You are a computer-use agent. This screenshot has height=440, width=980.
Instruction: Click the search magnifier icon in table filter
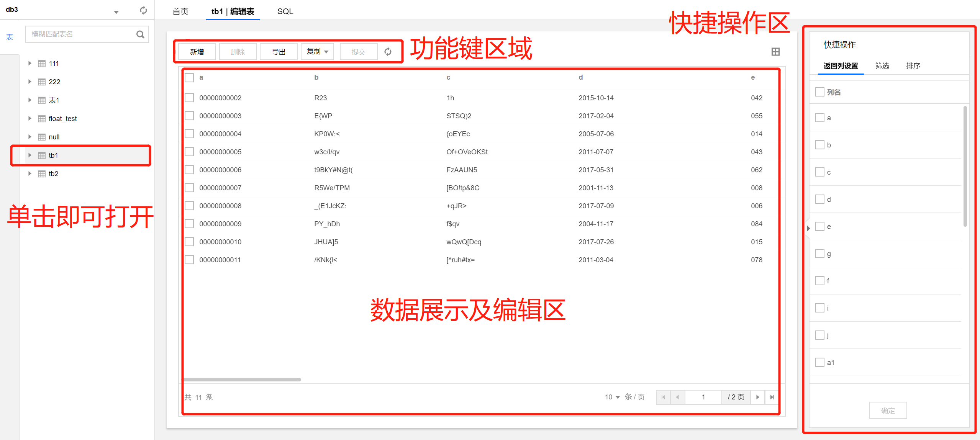coord(140,34)
